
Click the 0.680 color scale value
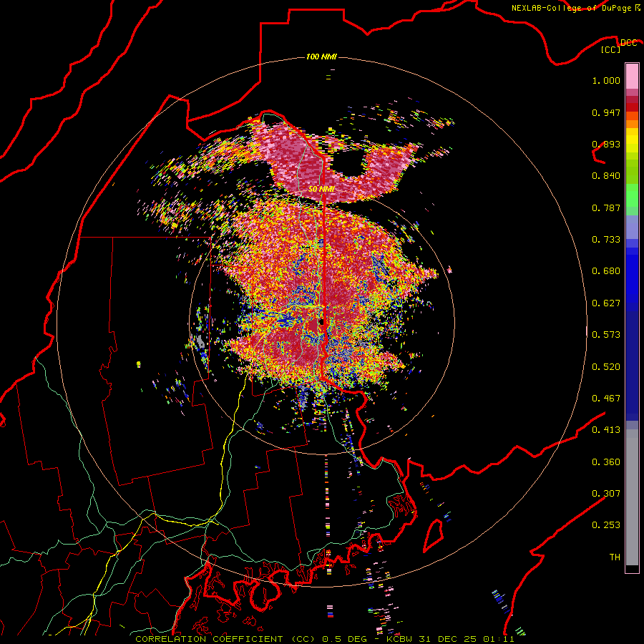[x=606, y=271]
